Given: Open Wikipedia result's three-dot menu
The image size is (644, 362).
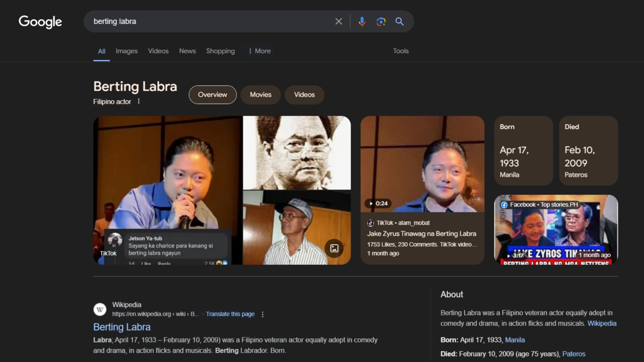Looking at the screenshot, I should tap(263, 314).
